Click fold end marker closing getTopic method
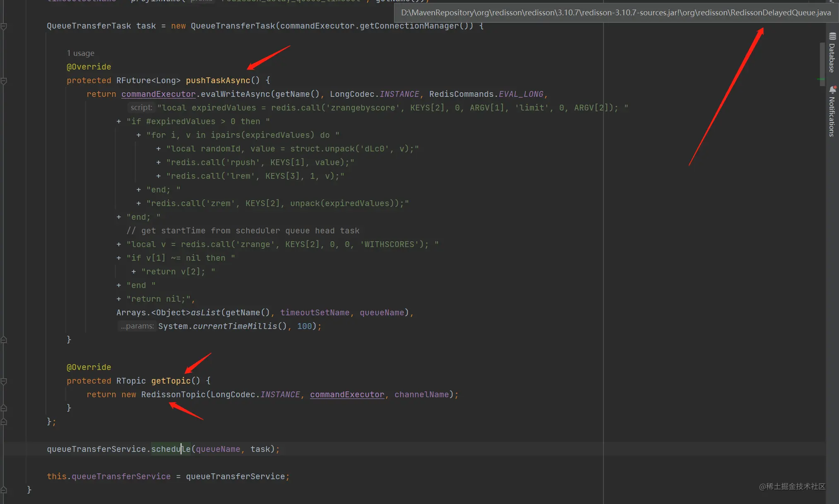Image resolution: width=839 pixels, height=504 pixels. (4, 408)
